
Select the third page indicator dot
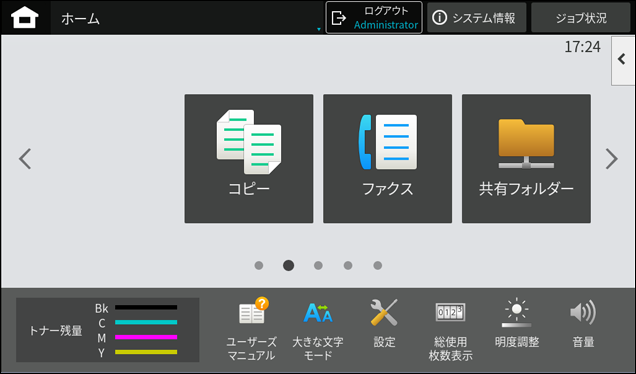tap(318, 265)
